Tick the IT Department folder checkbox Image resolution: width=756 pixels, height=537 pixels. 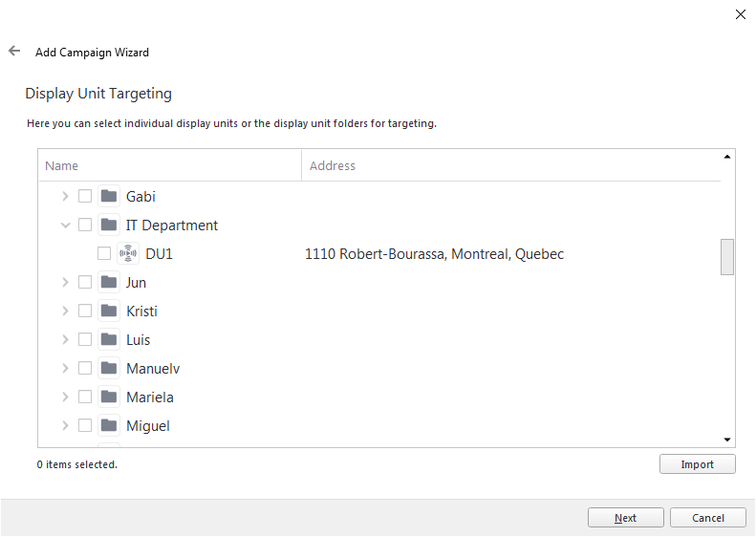pos(85,225)
